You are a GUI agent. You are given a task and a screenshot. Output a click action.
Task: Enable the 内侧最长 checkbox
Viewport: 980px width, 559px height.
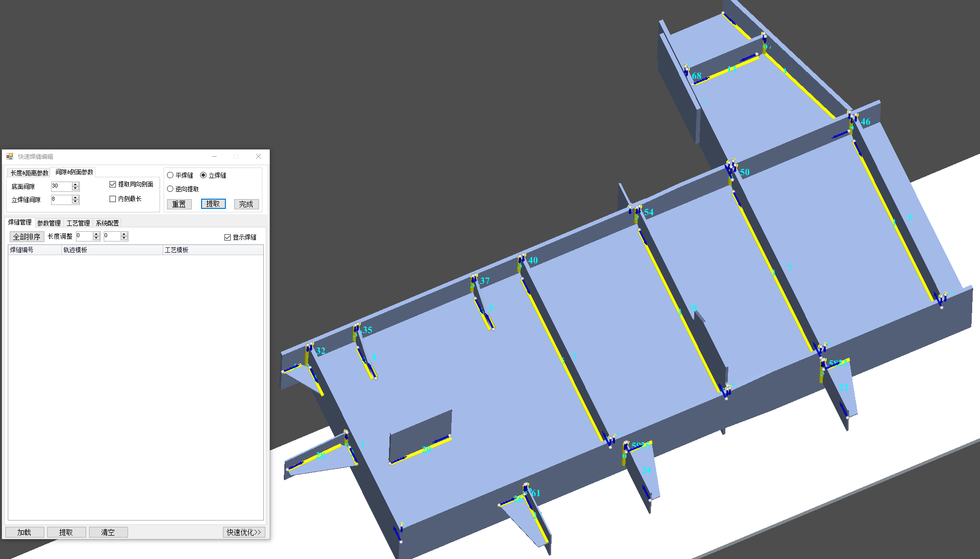pos(113,199)
